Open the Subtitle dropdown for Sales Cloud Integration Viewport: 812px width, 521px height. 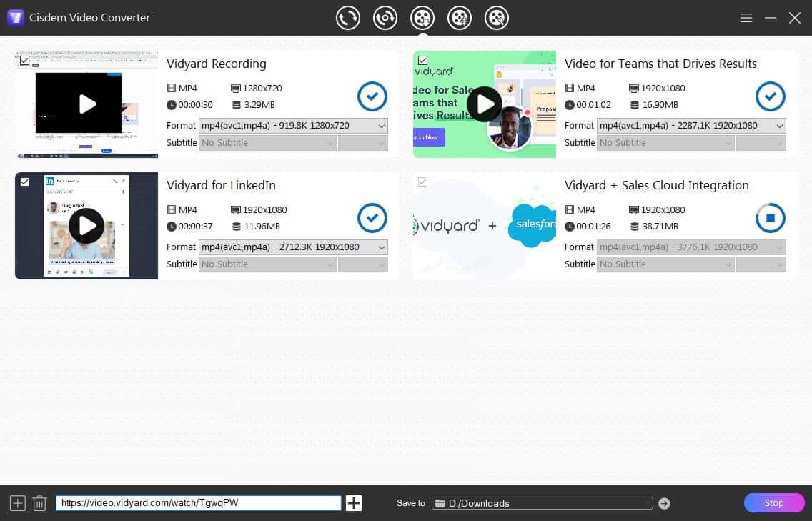(665, 264)
